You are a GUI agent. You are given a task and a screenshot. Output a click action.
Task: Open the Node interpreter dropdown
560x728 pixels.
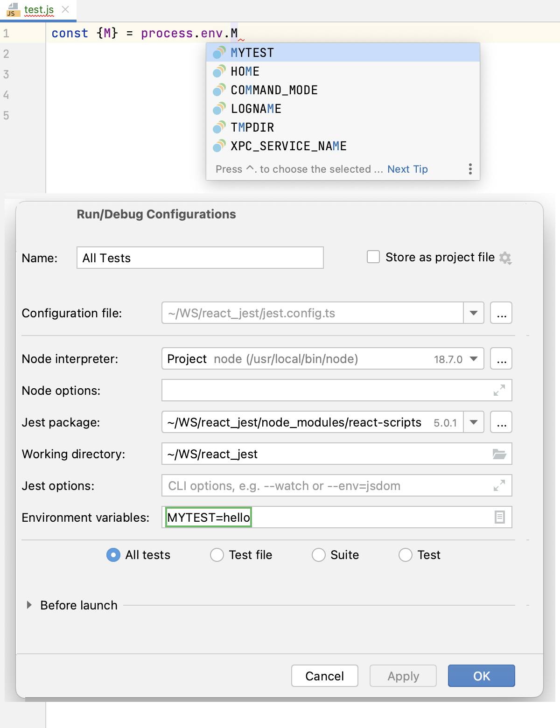473,359
